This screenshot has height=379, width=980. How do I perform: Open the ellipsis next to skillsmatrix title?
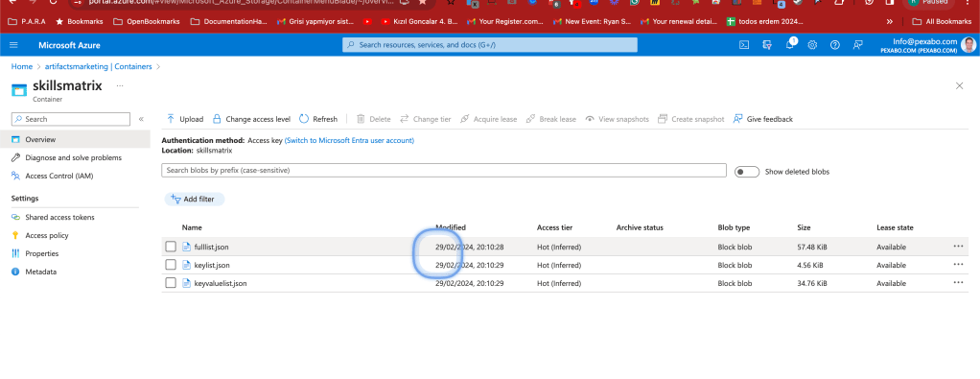[120, 85]
